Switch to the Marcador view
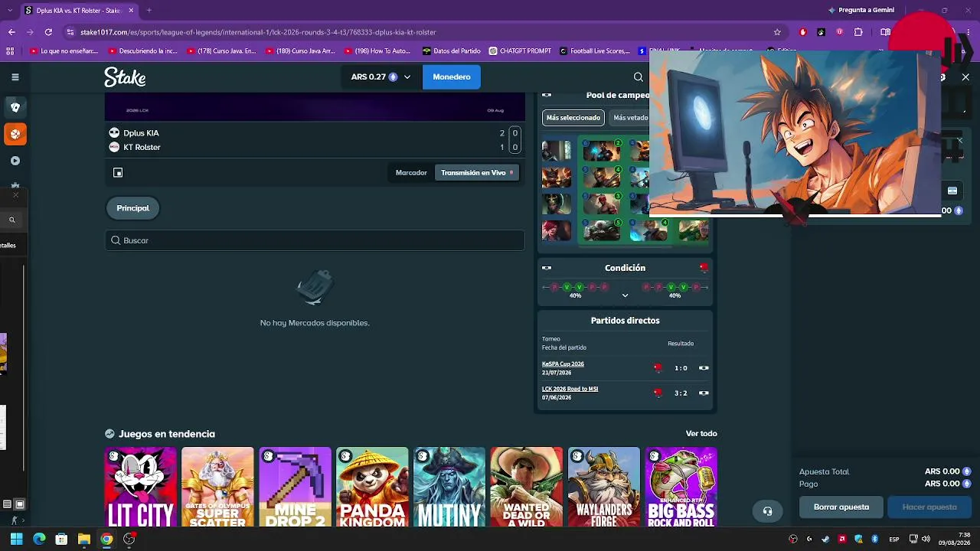This screenshot has height=551, width=980. tap(411, 173)
